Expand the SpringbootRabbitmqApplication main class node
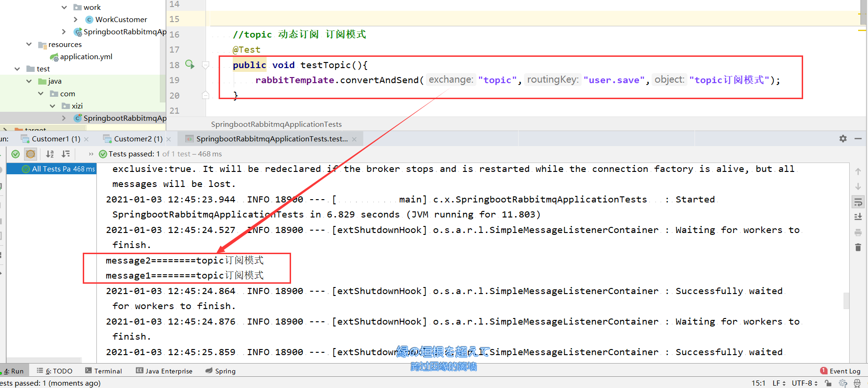Viewport: 868px width, 388px height. tap(64, 31)
